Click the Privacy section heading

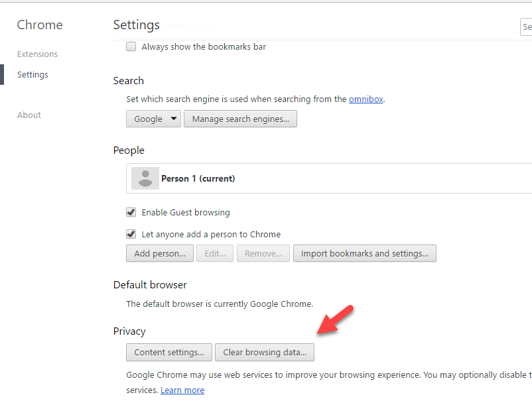(129, 331)
